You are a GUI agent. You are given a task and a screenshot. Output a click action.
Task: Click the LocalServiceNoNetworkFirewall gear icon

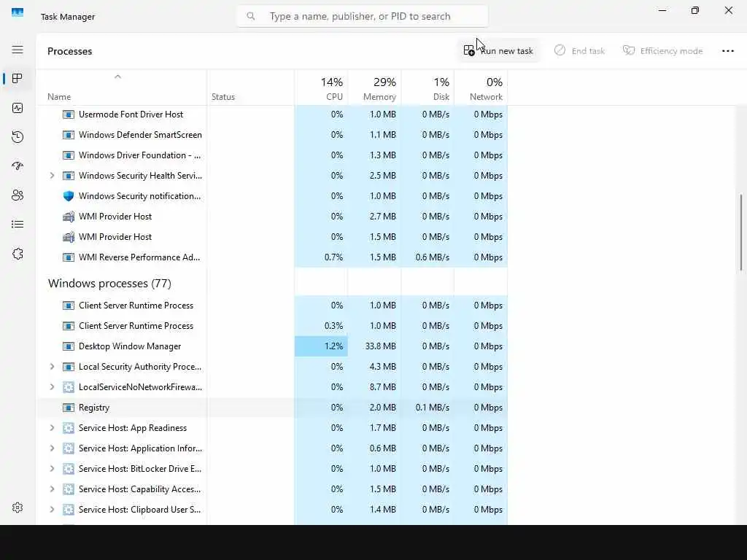pos(69,387)
